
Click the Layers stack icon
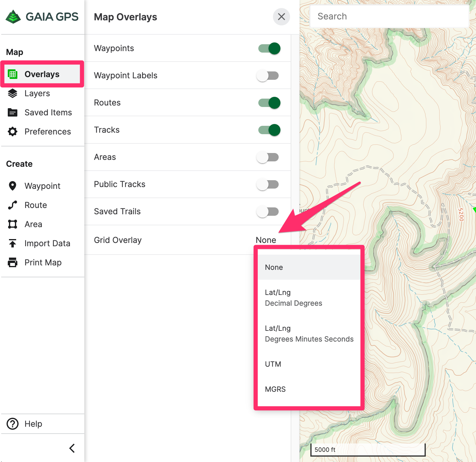click(13, 93)
